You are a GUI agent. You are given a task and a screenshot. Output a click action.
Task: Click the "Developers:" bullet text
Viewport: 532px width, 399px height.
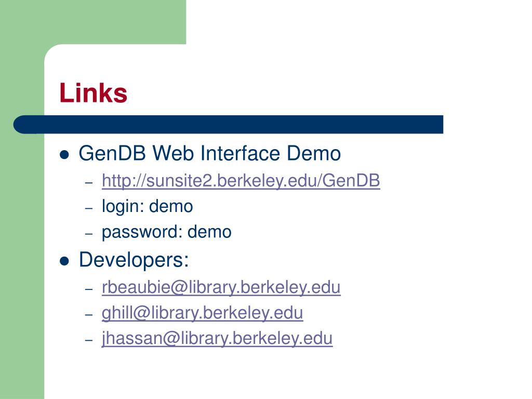point(134,260)
